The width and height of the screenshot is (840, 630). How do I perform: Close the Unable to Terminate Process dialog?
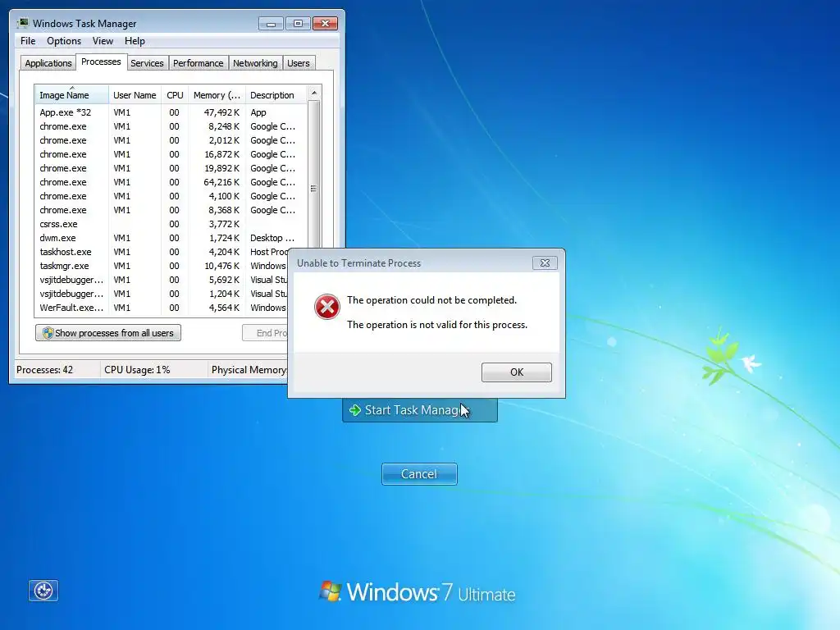pos(545,263)
